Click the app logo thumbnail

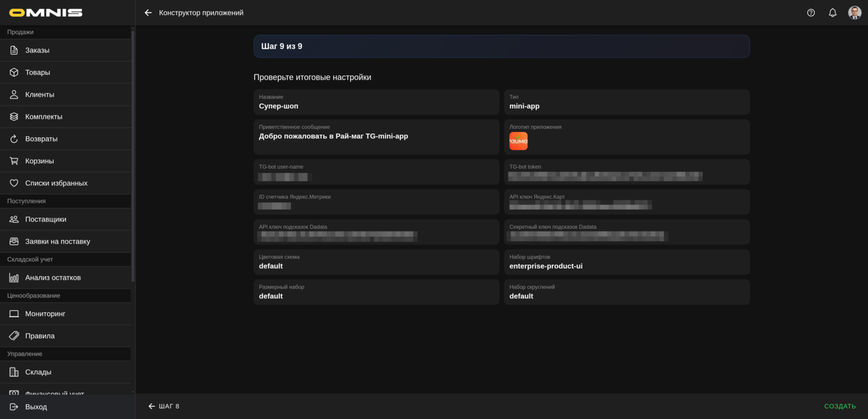point(518,141)
